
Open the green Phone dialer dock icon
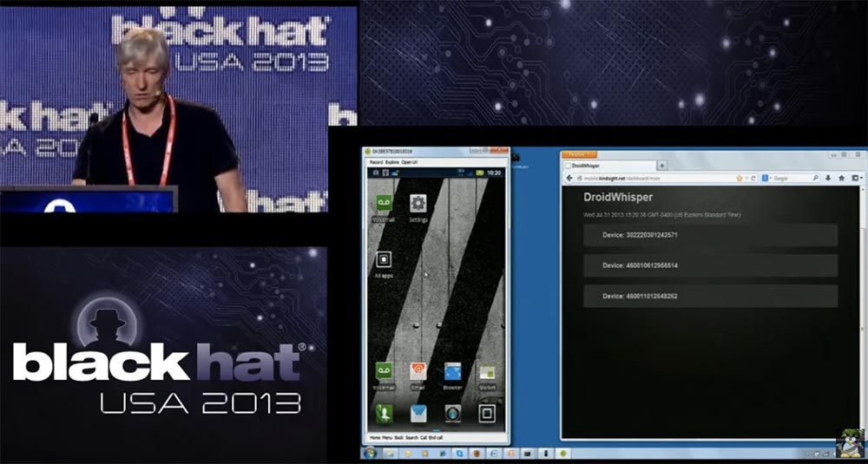385,413
